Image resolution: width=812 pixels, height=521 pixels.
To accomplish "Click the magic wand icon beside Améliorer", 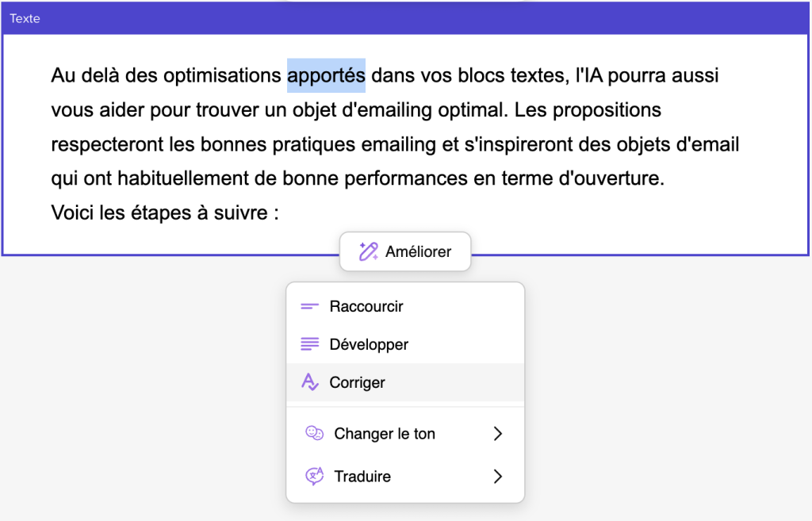I will click(x=367, y=251).
